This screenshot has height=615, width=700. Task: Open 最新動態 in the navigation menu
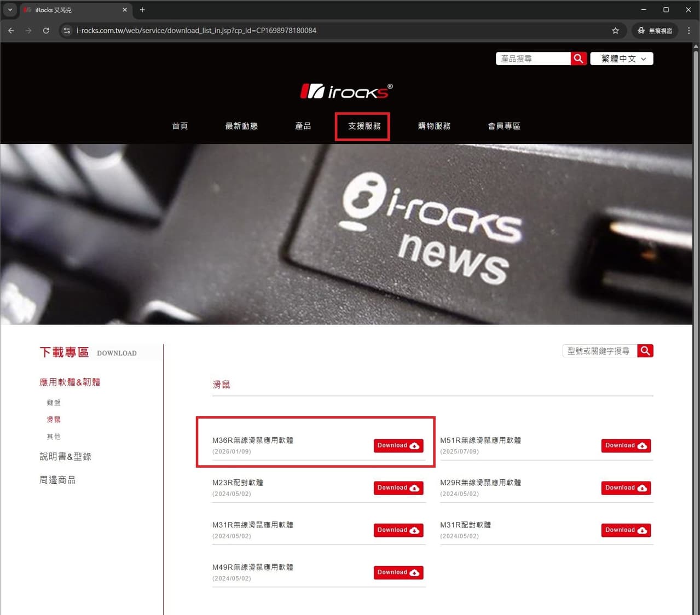[x=241, y=126]
